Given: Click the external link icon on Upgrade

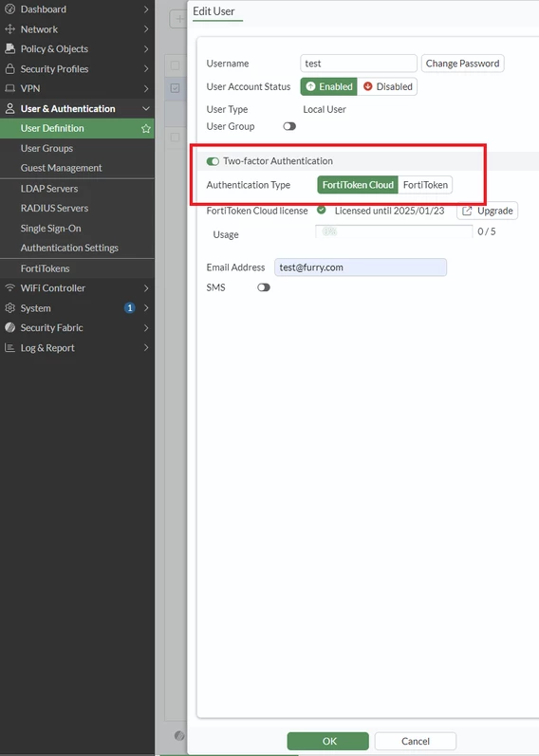Looking at the screenshot, I should pyautogui.click(x=467, y=211).
